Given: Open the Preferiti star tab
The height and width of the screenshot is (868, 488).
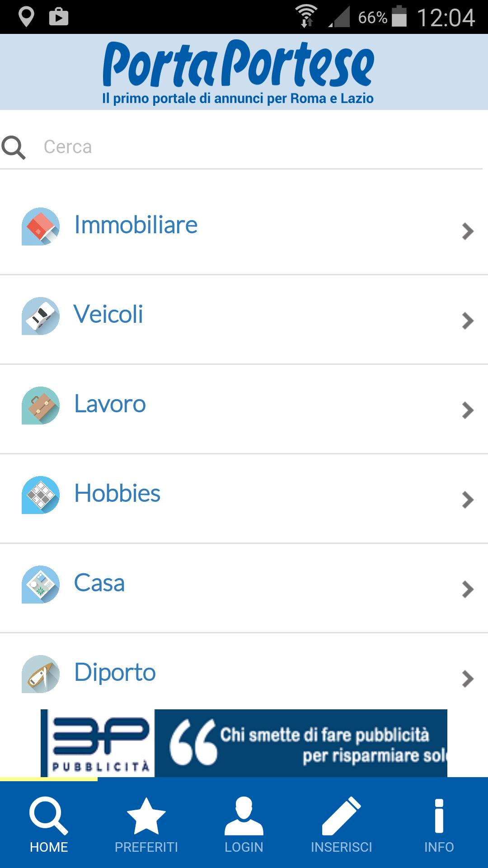Looking at the screenshot, I should (x=146, y=825).
